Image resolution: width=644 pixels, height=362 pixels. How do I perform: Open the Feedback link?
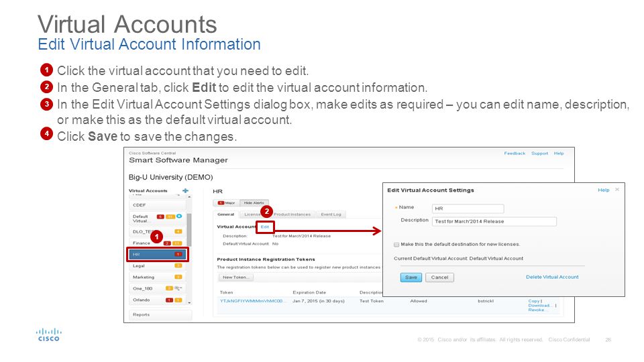(515, 154)
